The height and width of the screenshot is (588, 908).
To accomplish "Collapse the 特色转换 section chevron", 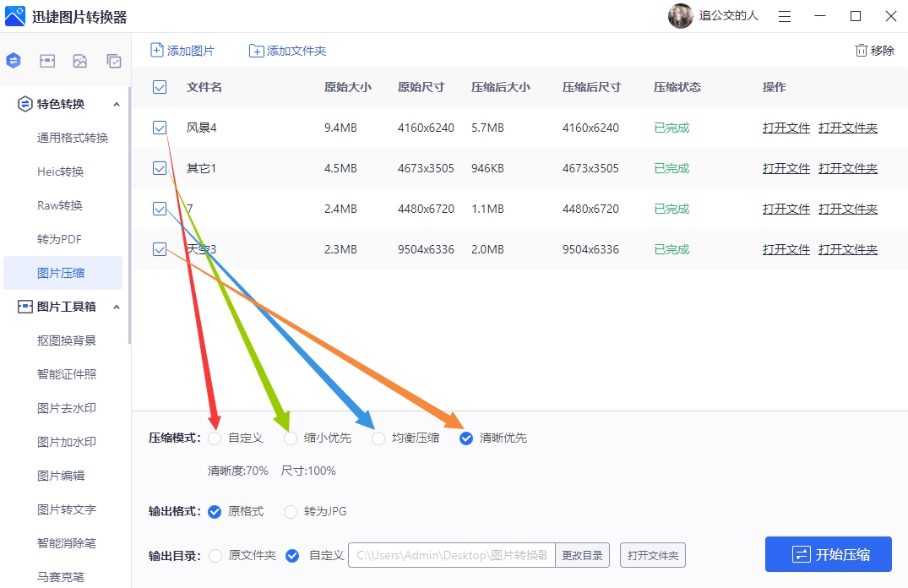I will click(117, 104).
